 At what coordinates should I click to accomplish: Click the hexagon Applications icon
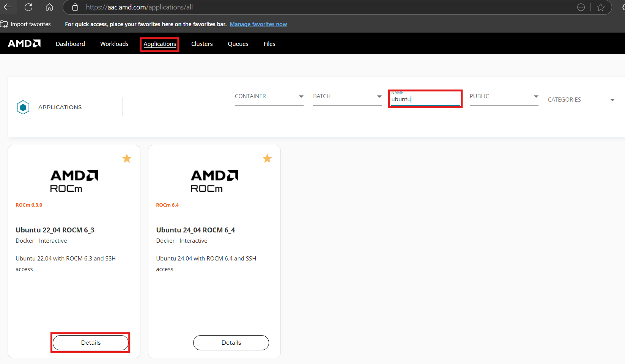point(23,107)
